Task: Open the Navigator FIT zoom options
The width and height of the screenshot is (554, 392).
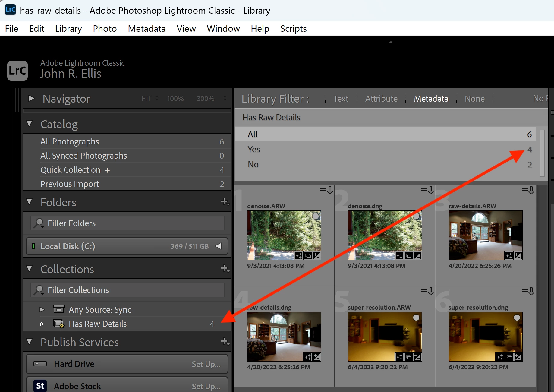Action: pyautogui.click(x=150, y=99)
